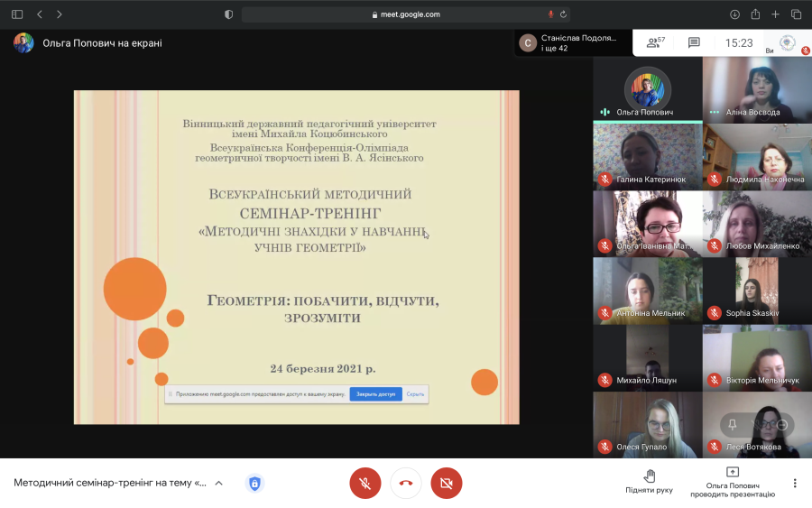Screen dimensions: 812x508
Task: Click the muted mic icon beside Михайло Ляшун
Action: [x=604, y=380]
